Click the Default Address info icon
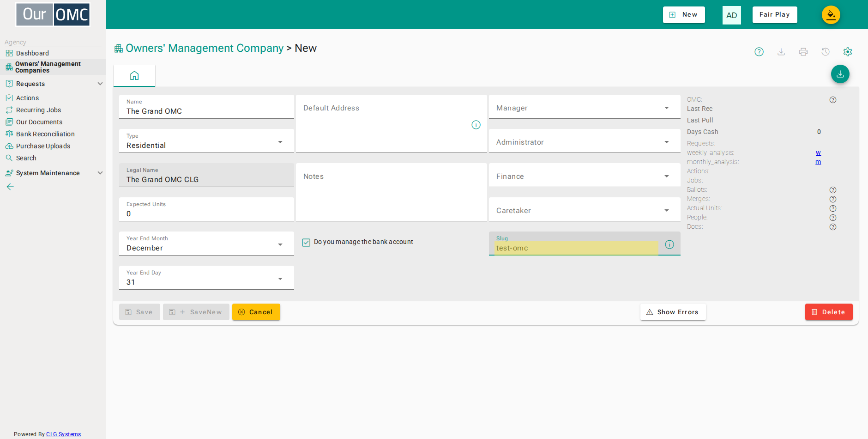The width and height of the screenshot is (868, 439). tap(476, 125)
